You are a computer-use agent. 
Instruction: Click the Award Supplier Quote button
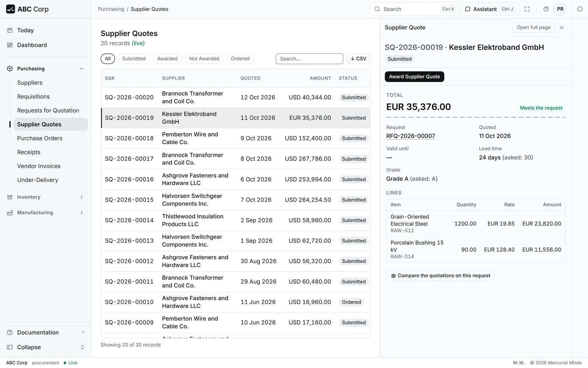[414, 77]
